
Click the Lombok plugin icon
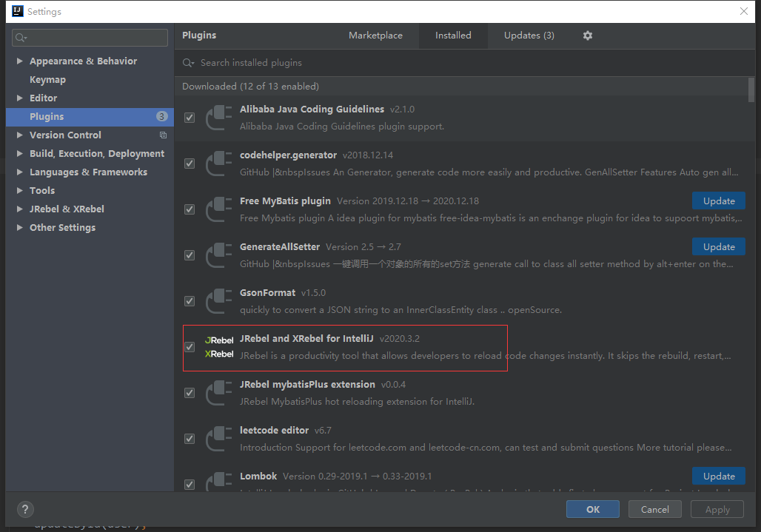pos(219,482)
